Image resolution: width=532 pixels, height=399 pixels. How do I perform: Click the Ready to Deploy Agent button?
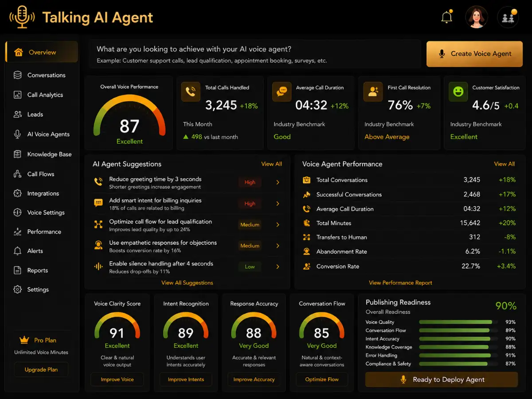pyautogui.click(x=442, y=379)
